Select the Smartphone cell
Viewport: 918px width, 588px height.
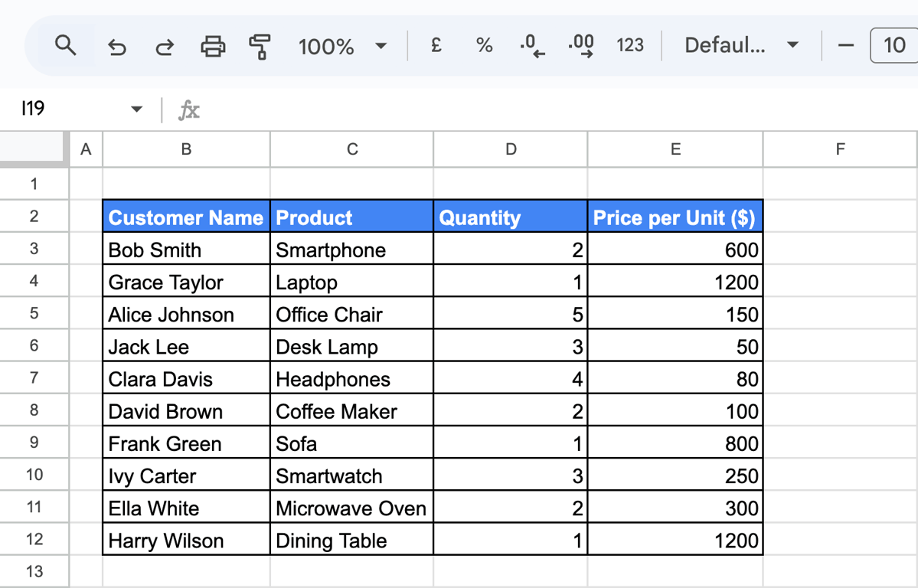352,249
